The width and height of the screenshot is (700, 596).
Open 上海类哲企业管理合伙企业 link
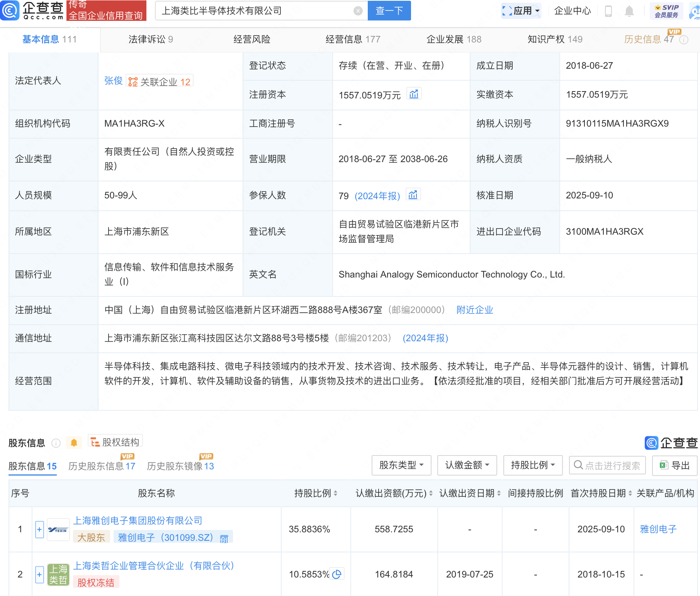click(154, 566)
